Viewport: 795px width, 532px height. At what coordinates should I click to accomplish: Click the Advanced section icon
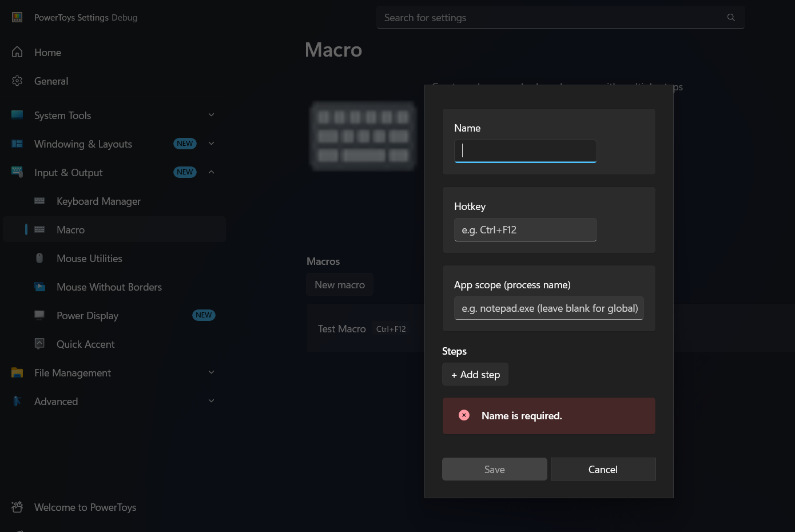[17, 401]
